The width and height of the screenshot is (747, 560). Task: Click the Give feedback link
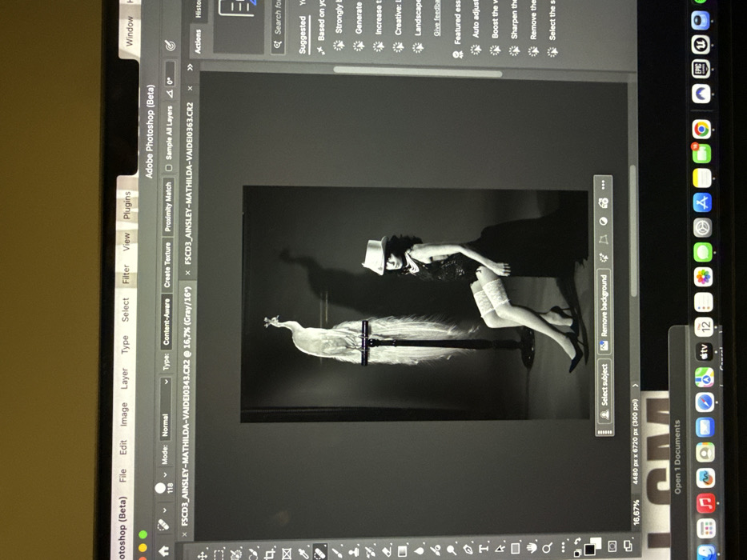[x=437, y=17]
